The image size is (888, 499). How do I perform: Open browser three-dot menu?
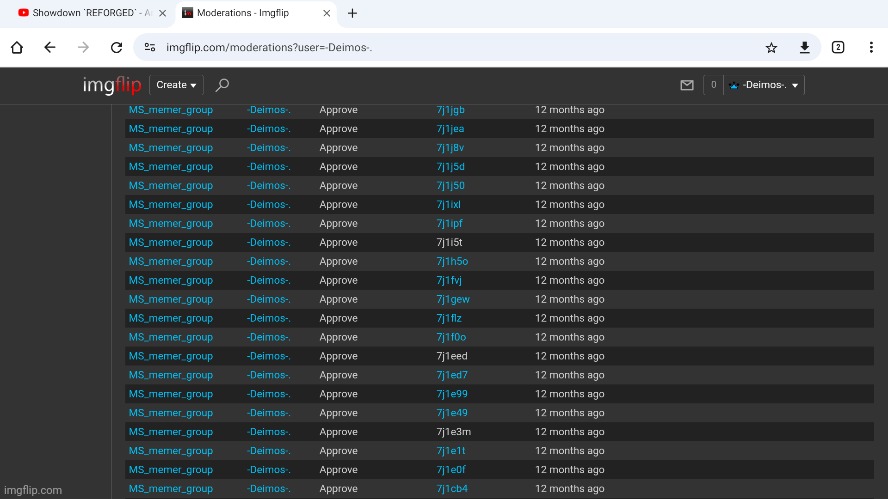point(871,48)
